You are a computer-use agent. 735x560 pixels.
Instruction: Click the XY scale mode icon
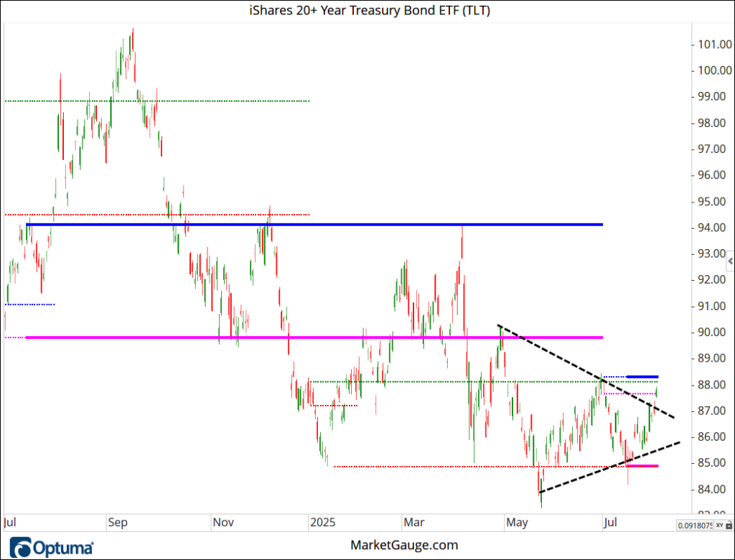tap(720, 526)
